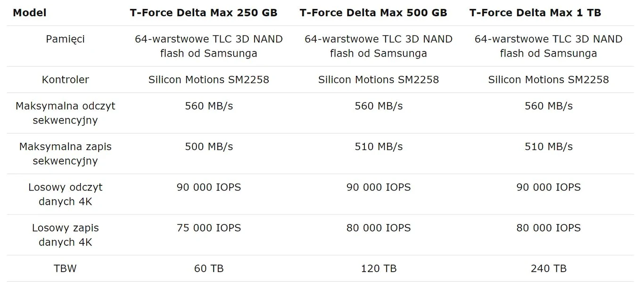Click the "Losowy odczyt danych 4K" label
Viewport: 644px width, 284px height.
66,194
